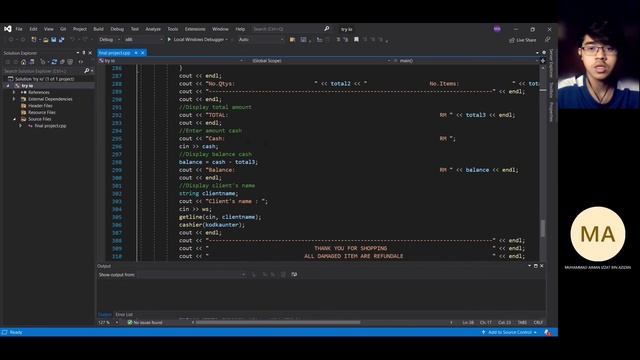Open the View menu
Image resolution: width=640 pixels, height=360 pixels.
pos(49,29)
